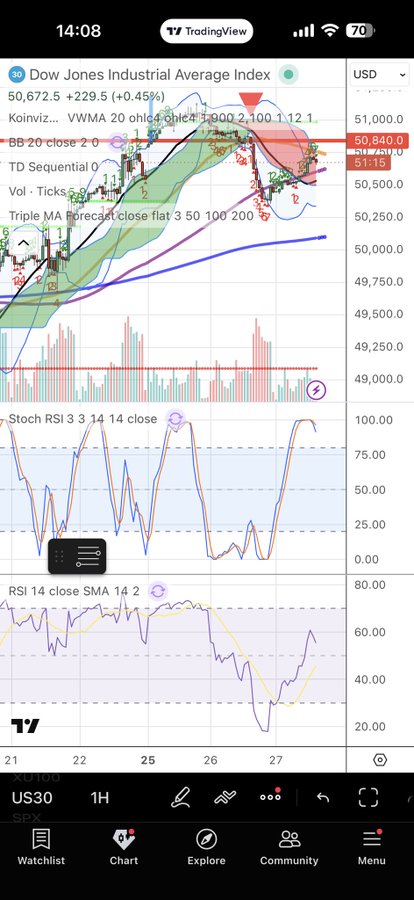The width and height of the screenshot is (414, 900).
Task: Tap the Dow Jones Industrial Average Index title
Action: tap(150, 75)
